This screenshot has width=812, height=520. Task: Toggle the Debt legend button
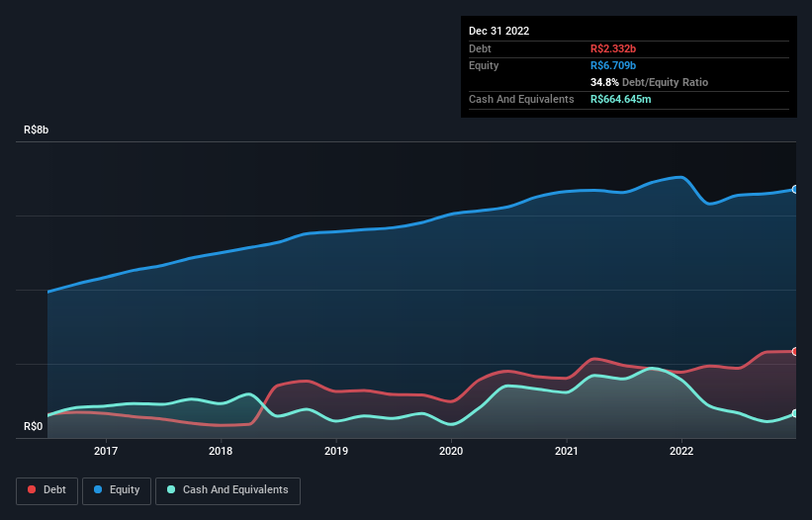click(46, 490)
